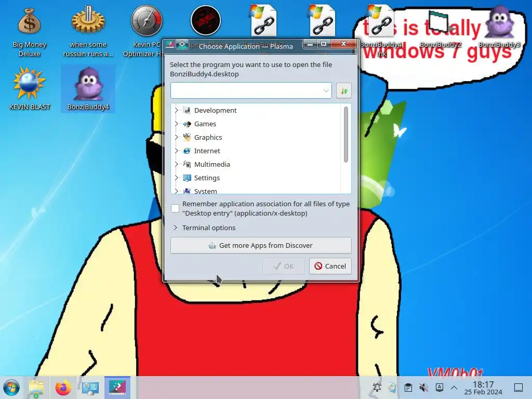
Task: Click the clipboard tray icon
Action: 408,388
